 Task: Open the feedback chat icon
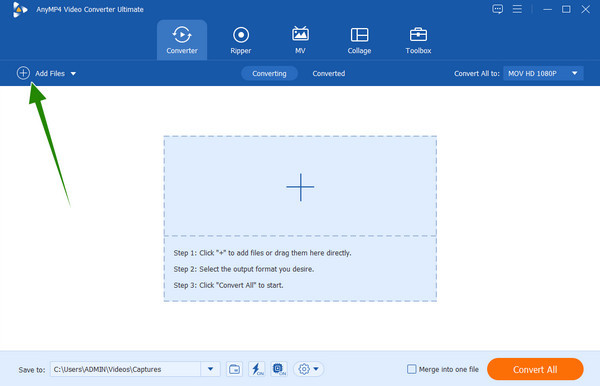pos(497,9)
